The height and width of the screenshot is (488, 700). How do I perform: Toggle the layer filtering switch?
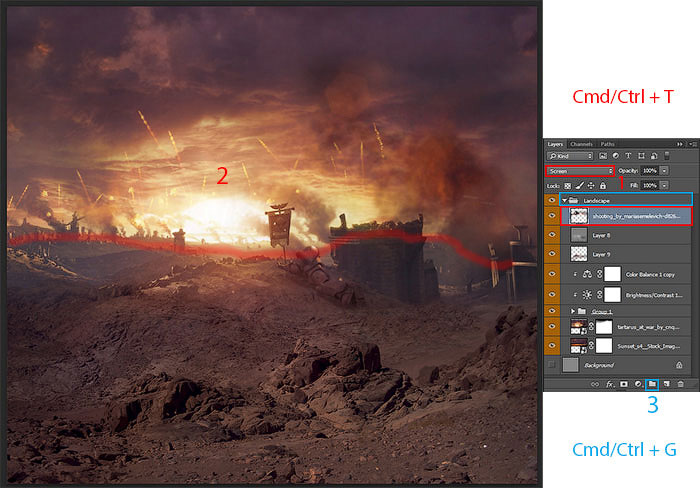point(667,156)
